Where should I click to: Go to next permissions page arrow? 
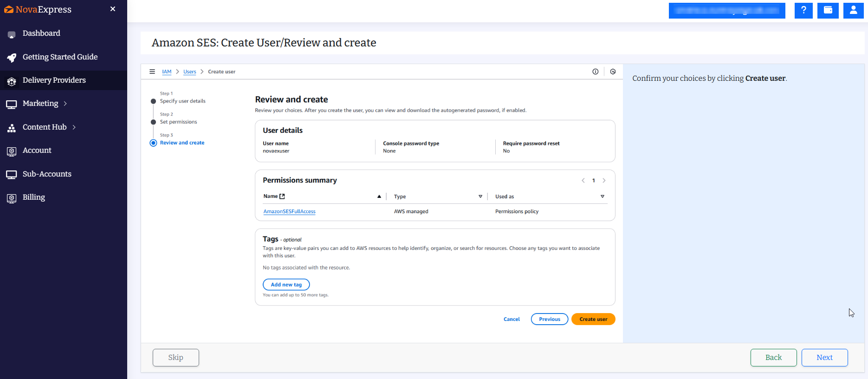point(604,181)
